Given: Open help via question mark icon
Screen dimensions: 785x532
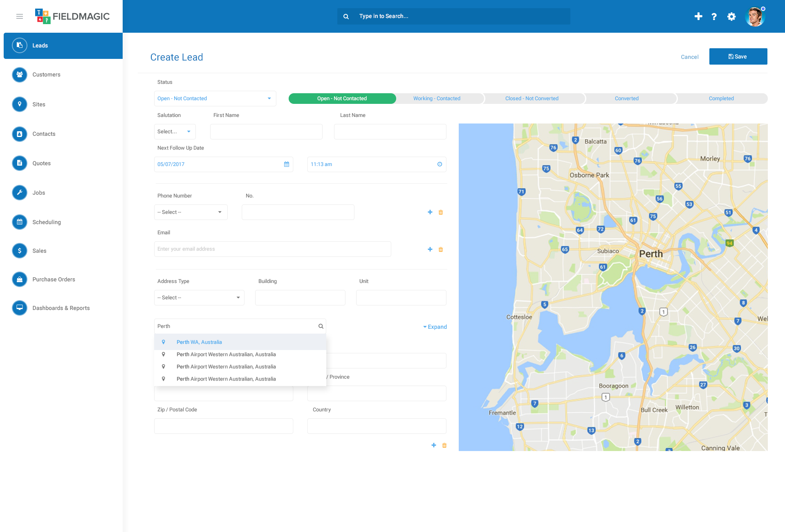Looking at the screenshot, I should click(714, 16).
